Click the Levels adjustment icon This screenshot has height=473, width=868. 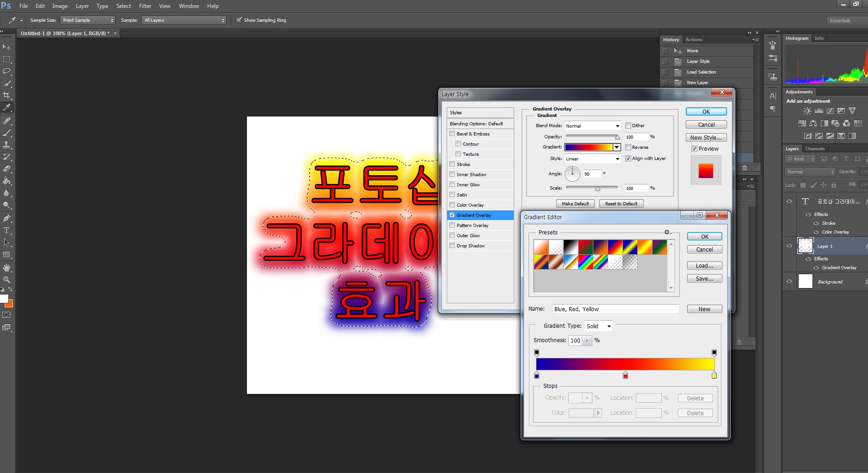[x=819, y=111]
